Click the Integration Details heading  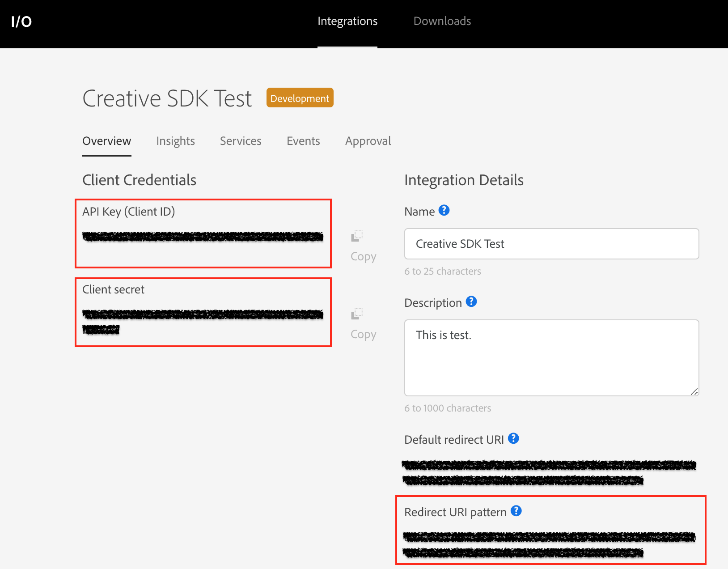coord(464,180)
